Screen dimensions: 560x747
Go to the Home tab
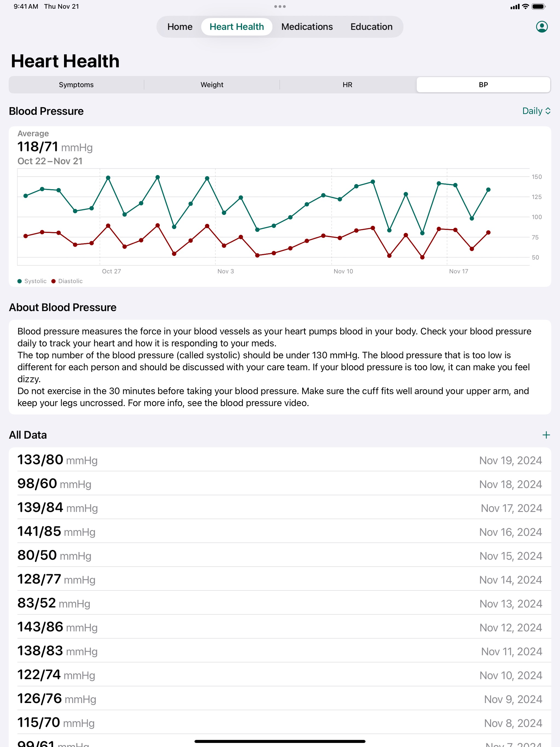click(180, 27)
